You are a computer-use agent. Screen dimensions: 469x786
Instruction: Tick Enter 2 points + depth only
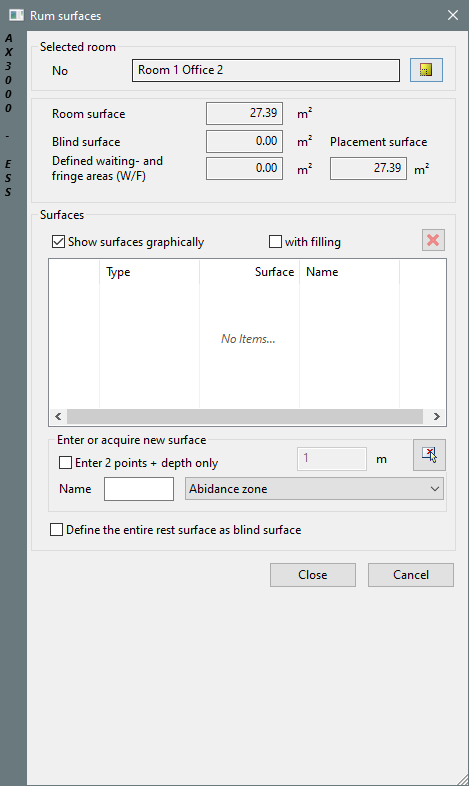[66, 463]
